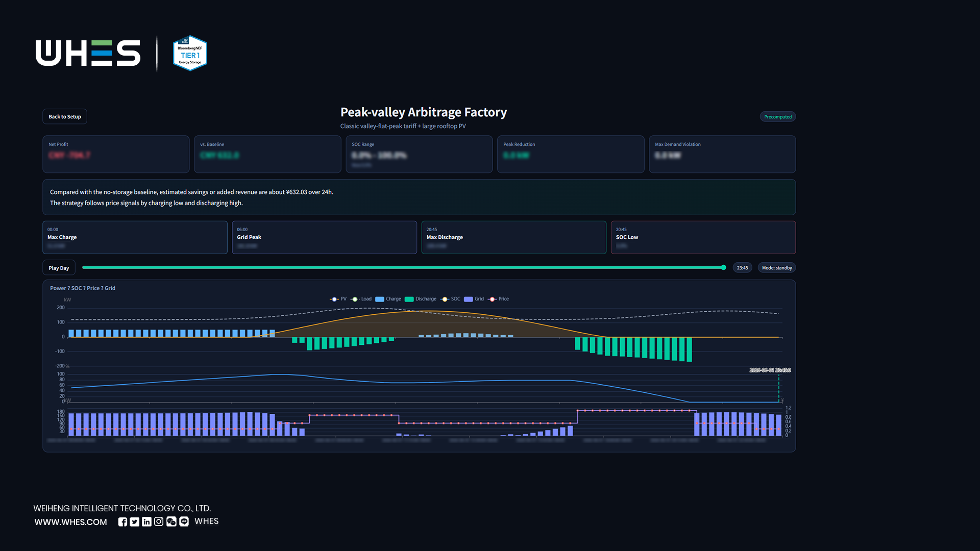Click the WHES logo at top left
Viewport: 980px width, 551px height.
(x=88, y=53)
